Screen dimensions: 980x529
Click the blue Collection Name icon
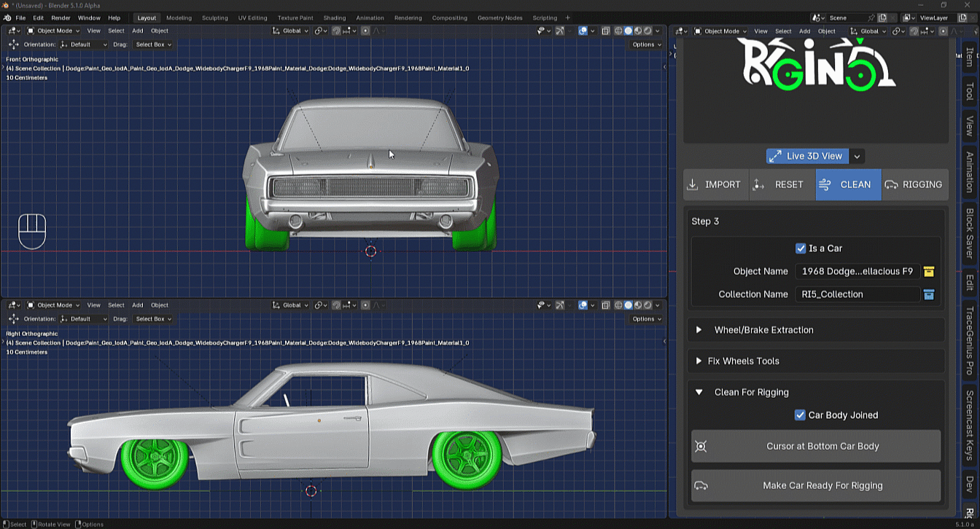(x=929, y=294)
